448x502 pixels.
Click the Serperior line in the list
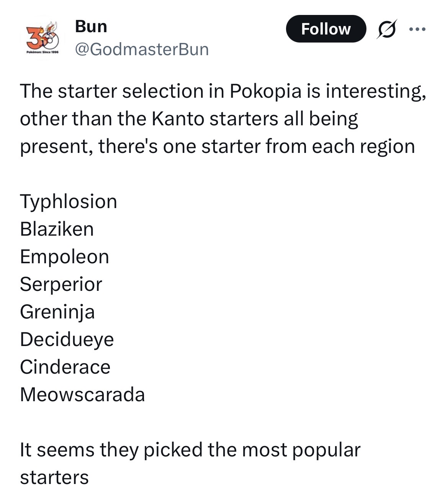61,284
